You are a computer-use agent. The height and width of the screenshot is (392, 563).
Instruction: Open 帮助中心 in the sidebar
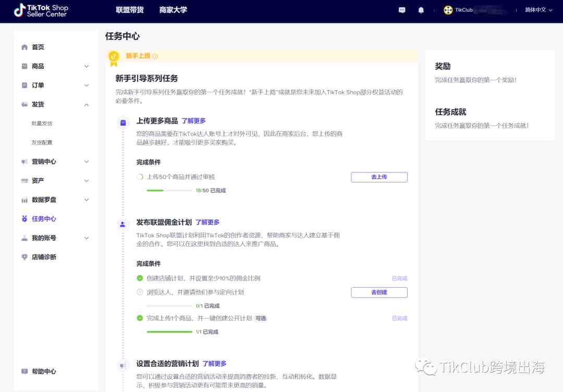coord(44,371)
